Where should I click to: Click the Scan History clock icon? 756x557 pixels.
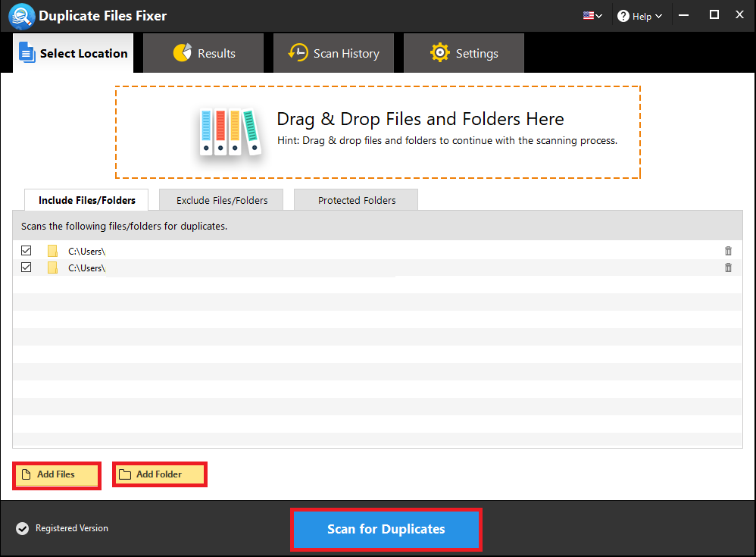pyautogui.click(x=298, y=52)
